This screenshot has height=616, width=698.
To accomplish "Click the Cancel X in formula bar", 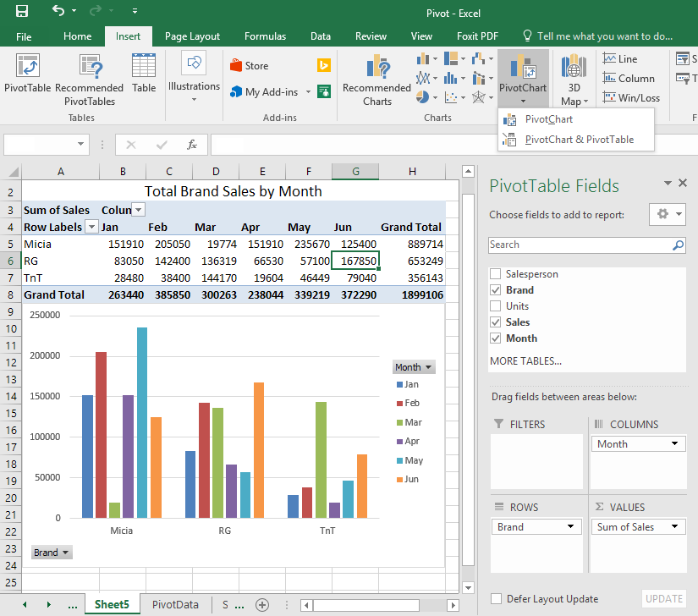I will tap(131, 145).
